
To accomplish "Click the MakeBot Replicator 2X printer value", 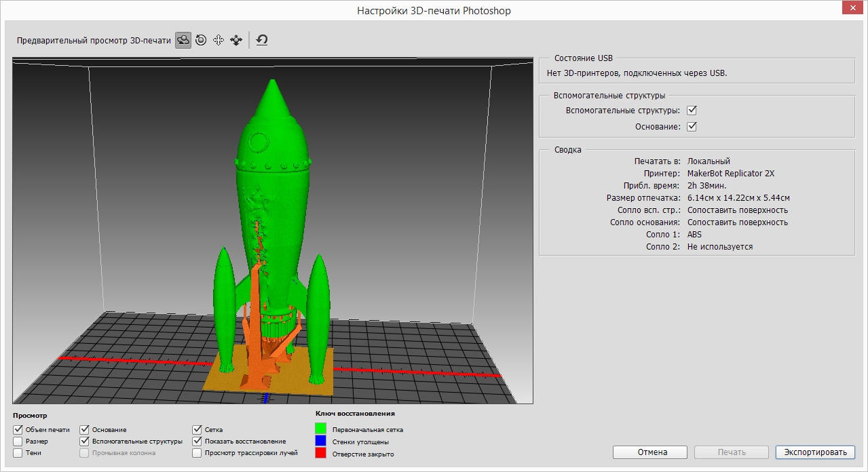I will click(731, 174).
